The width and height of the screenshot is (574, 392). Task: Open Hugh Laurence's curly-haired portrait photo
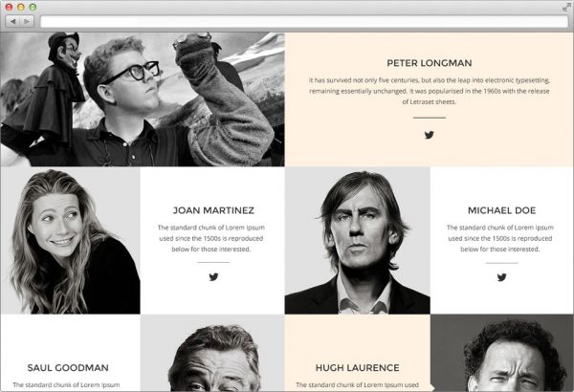502,353
